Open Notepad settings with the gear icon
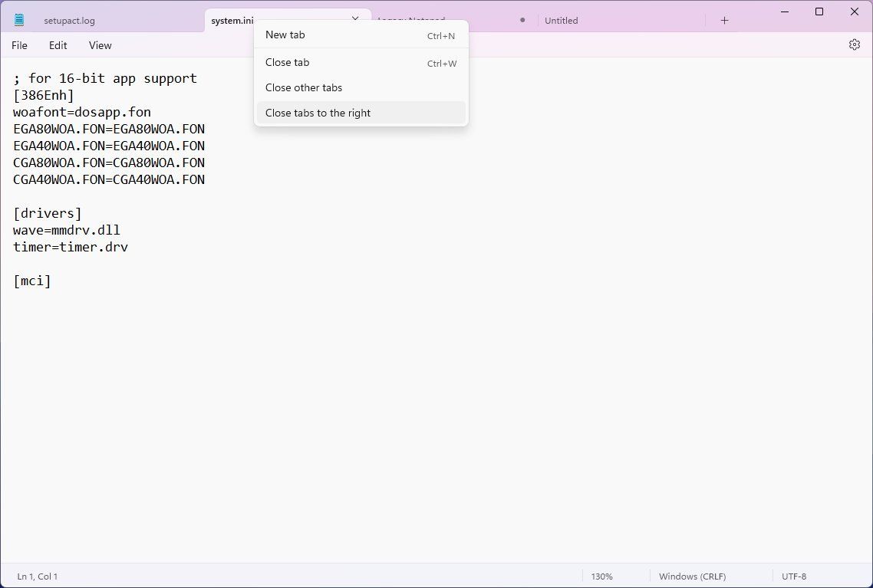The image size is (873, 588). point(855,44)
